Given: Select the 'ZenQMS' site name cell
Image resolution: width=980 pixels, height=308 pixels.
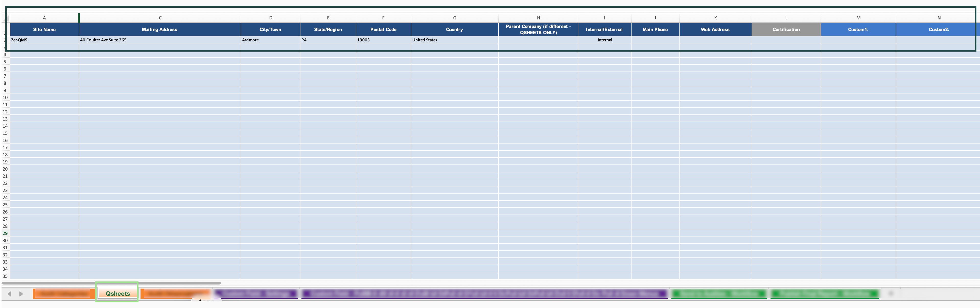Looking at the screenshot, I should 44,40.
